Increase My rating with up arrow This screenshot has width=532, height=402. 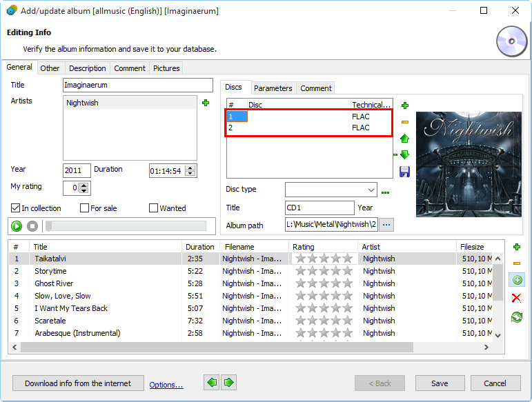[83, 185]
